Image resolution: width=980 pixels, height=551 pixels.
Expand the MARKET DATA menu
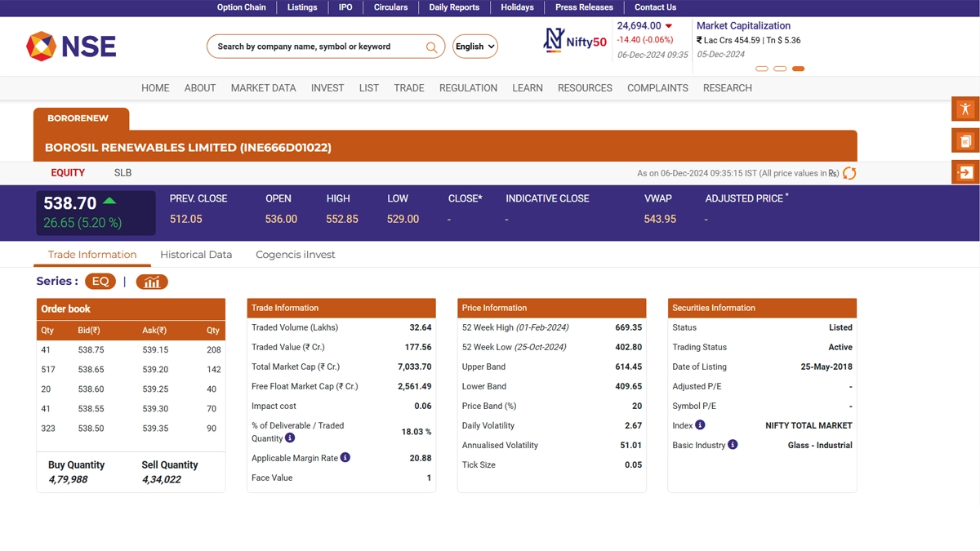[x=263, y=88]
